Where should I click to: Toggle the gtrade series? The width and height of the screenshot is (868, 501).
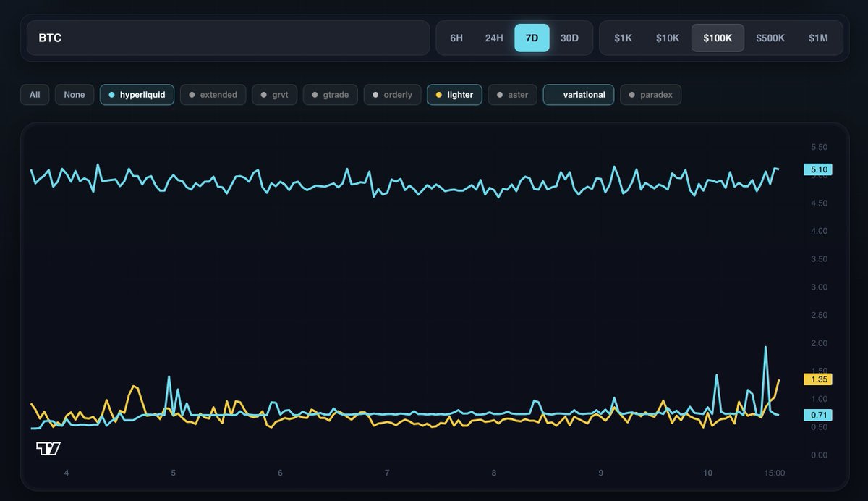331,95
